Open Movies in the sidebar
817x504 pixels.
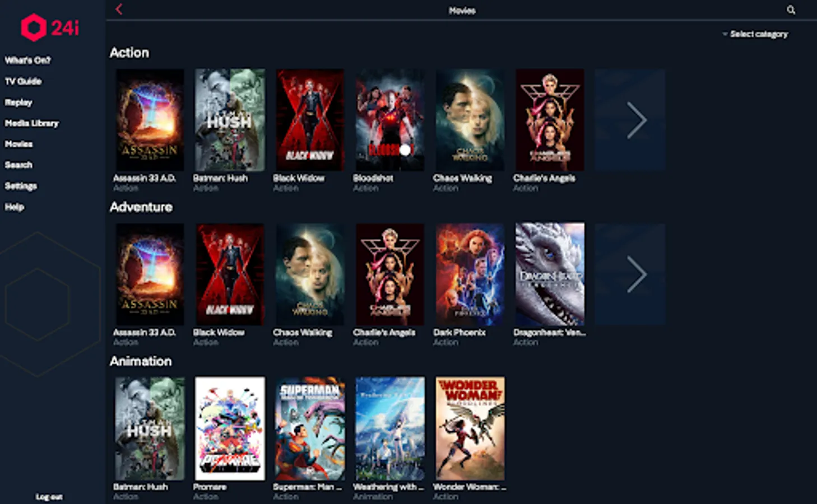point(18,144)
